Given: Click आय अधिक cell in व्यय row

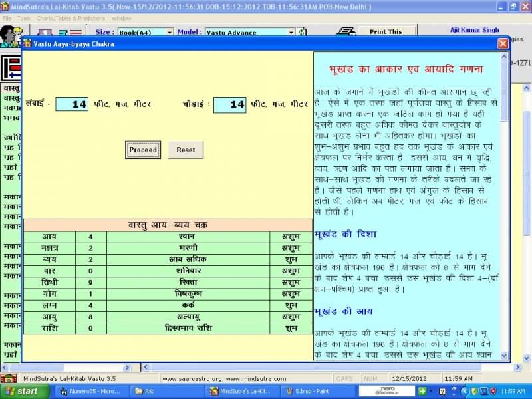Looking at the screenshot, I should click(188, 259).
